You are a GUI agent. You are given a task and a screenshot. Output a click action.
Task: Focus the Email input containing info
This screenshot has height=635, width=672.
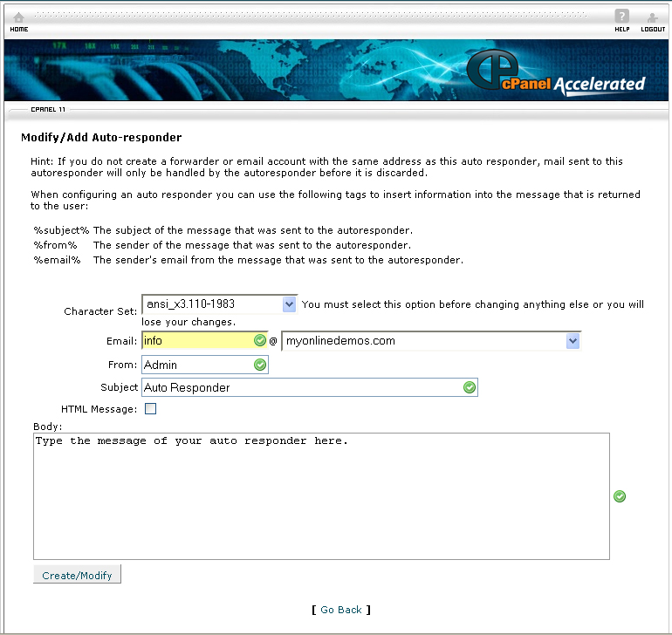204,341
